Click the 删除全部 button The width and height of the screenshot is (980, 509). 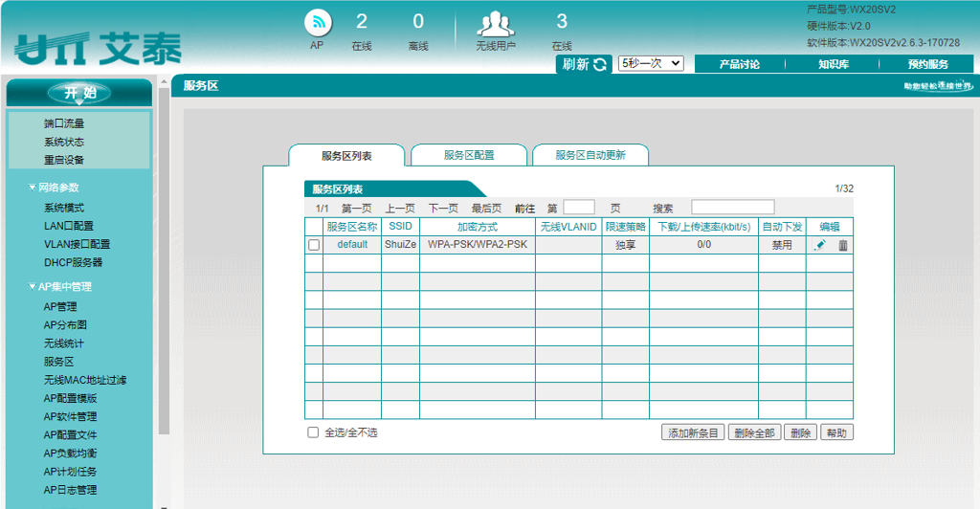click(753, 432)
